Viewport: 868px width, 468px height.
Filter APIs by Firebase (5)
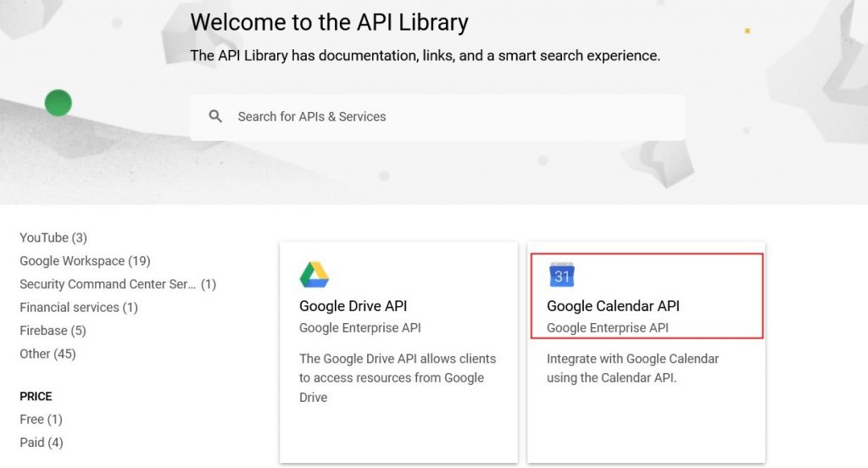click(53, 331)
